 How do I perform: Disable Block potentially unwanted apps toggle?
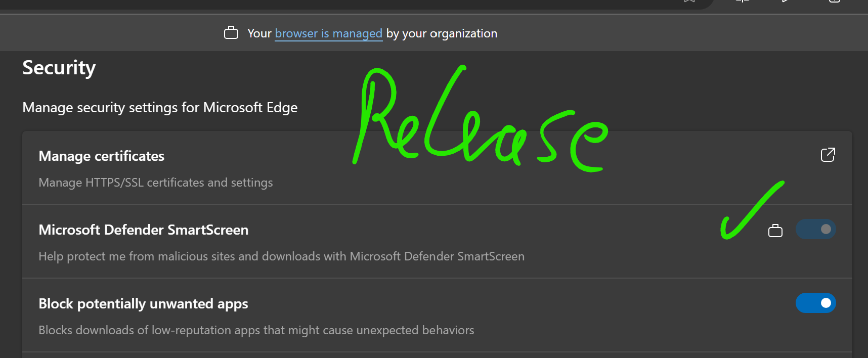(815, 303)
